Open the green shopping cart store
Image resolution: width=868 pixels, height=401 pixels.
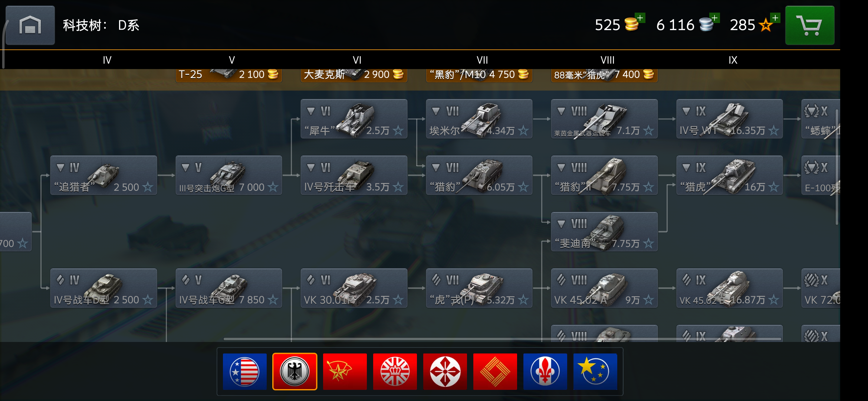[810, 25]
